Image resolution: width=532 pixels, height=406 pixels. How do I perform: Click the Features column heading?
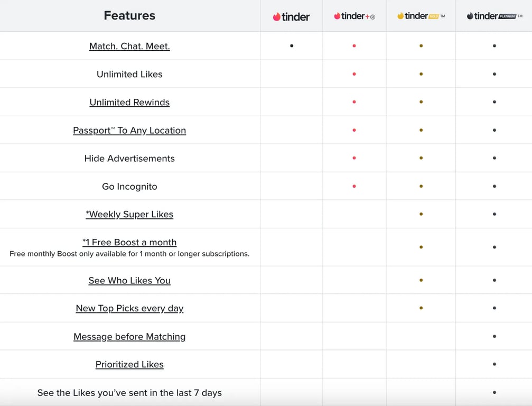tap(129, 15)
